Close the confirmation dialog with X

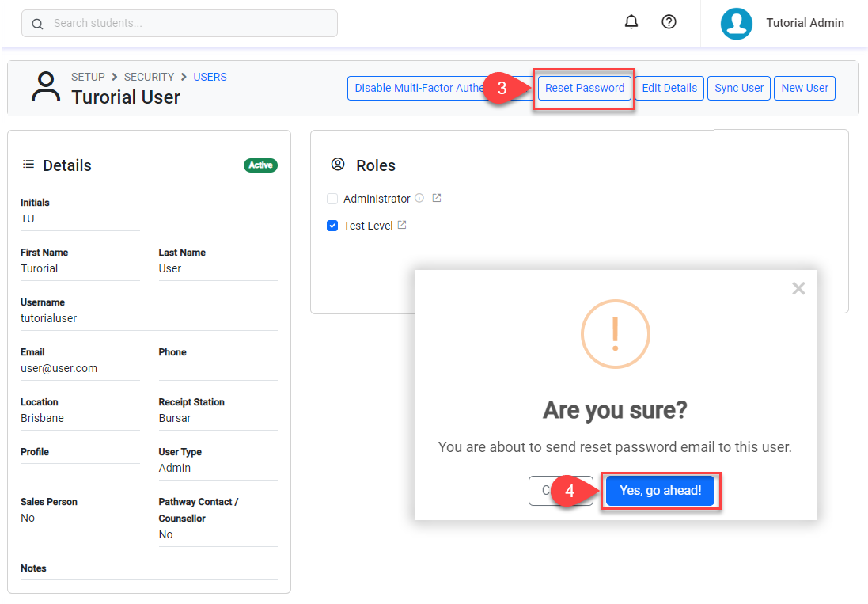point(798,289)
